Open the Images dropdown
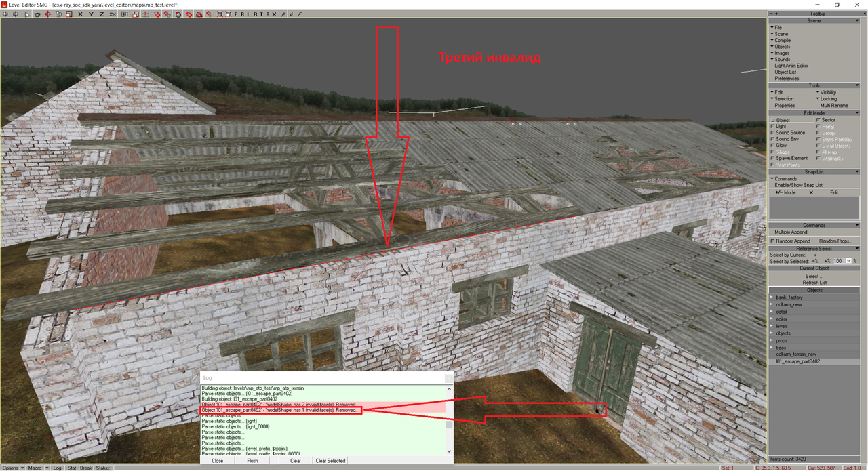 coord(781,53)
